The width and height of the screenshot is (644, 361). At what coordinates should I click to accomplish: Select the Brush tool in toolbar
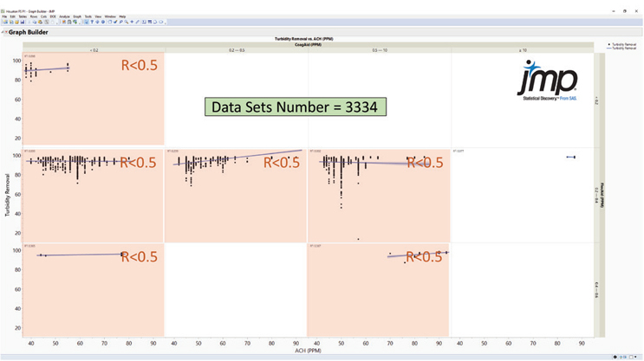click(115, 22)
